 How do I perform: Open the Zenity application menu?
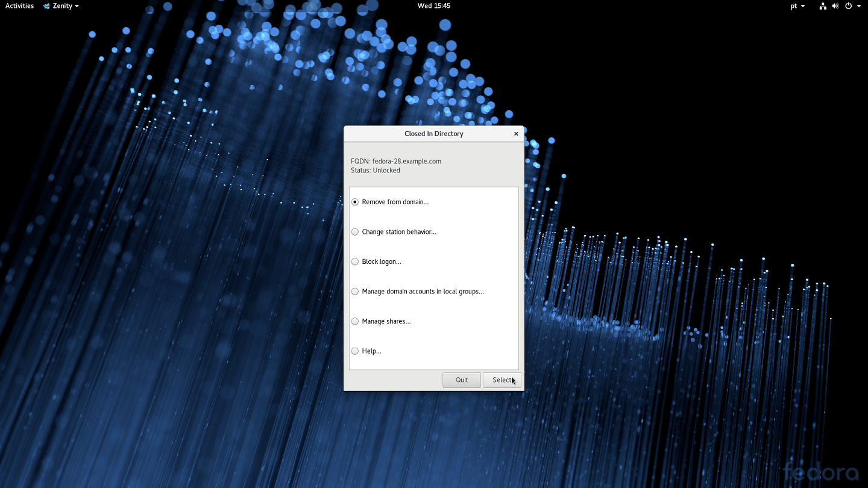click(61, 5)
